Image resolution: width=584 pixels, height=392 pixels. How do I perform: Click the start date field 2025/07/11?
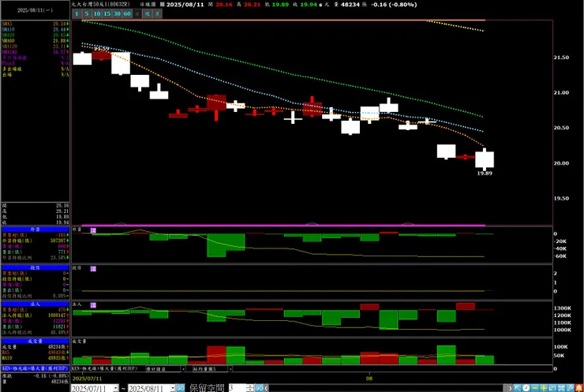tap(92, 388)
